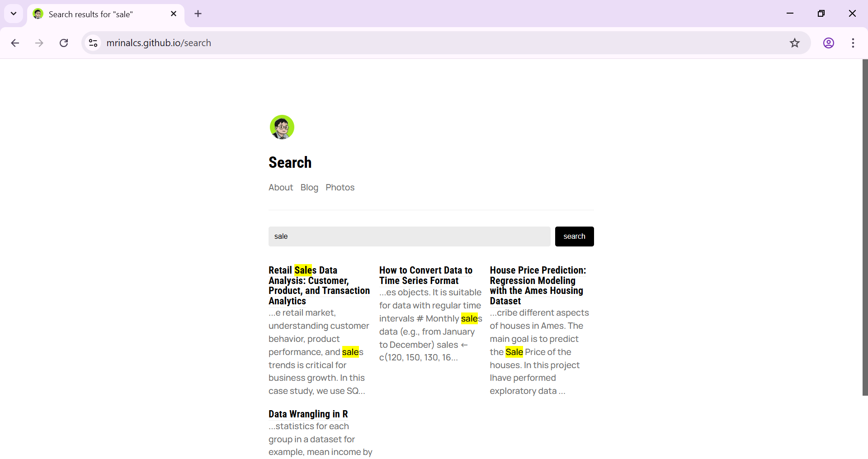
Task: Click the search text field containing 'sale'
Action: point(409,237)
